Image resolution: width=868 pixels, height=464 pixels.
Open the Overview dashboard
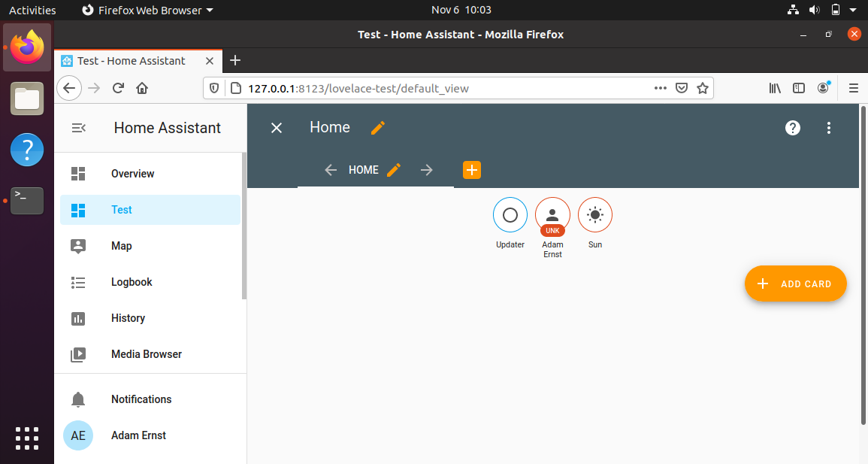pyautogui.click(x=150, y=173)
